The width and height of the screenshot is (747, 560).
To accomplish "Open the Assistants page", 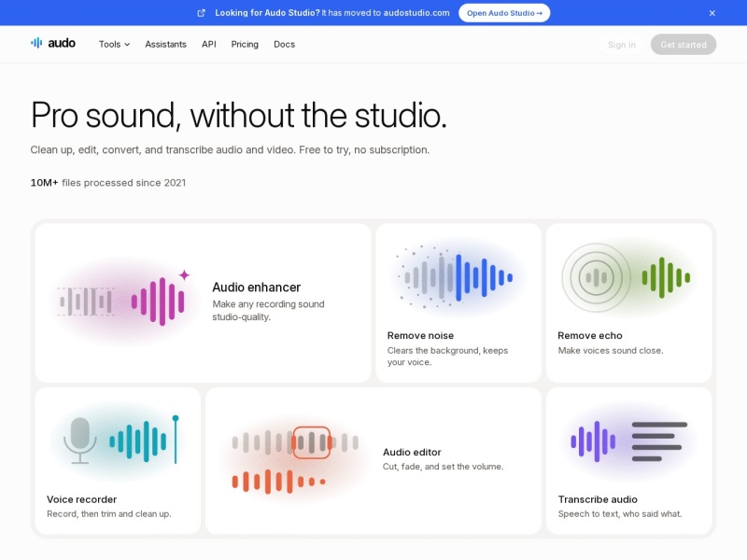I will click(x=166, y=44).
